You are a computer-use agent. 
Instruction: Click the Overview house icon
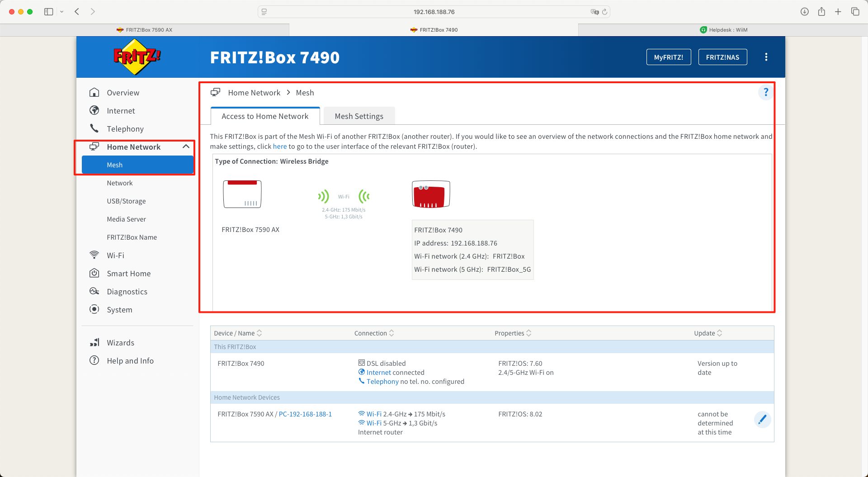tap(94, 92)
